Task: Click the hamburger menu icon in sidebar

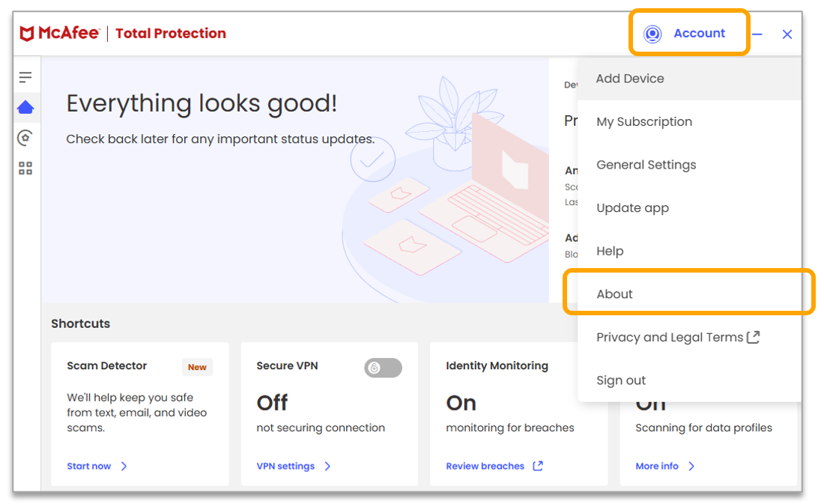Action: pyautogui.click(x=25, y=77)
